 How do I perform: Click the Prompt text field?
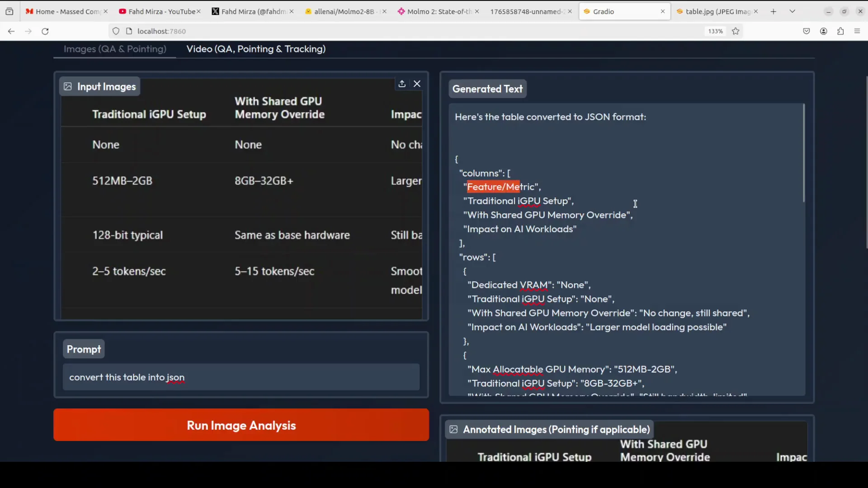[241, 377]
